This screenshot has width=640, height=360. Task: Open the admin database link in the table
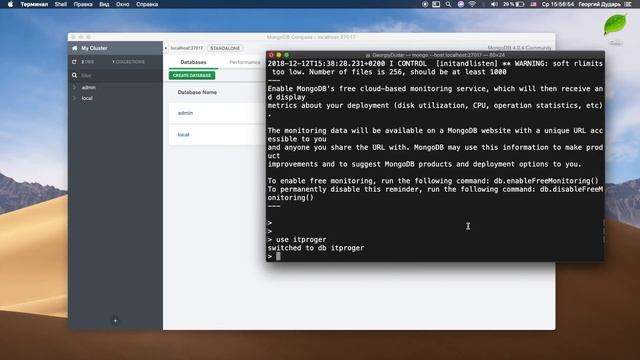point(185,113)
